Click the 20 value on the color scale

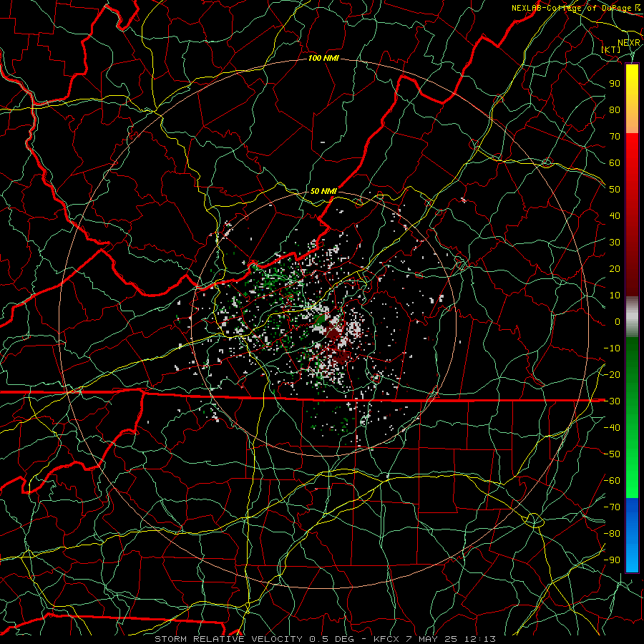tap(615, 269)
